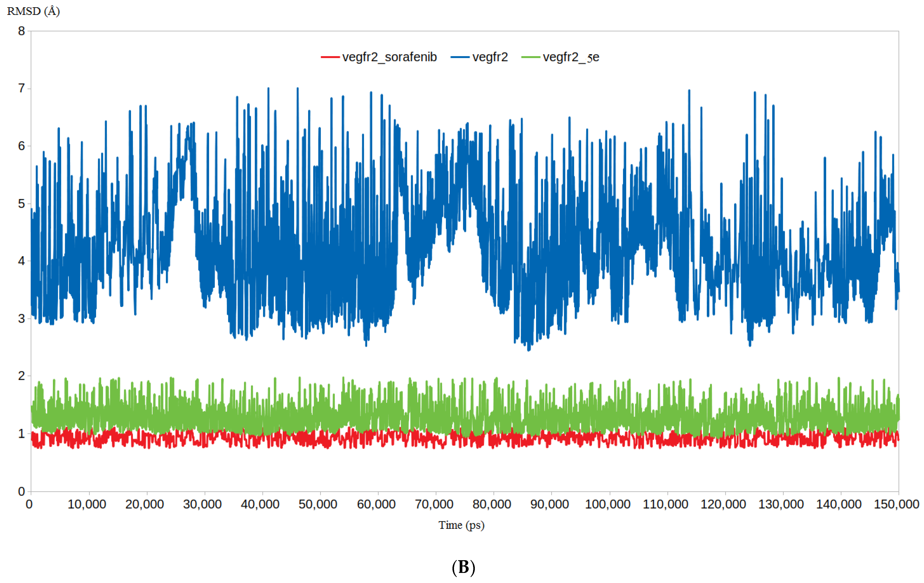The width and height of the screenshot is (924, 583).
Task: Click the 10,000 tick label on x-axis
Action: click(87, 504)
